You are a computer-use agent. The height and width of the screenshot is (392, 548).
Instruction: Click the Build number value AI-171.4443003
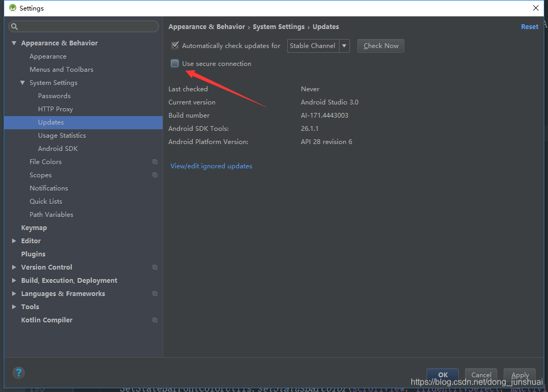pos(324,116)
